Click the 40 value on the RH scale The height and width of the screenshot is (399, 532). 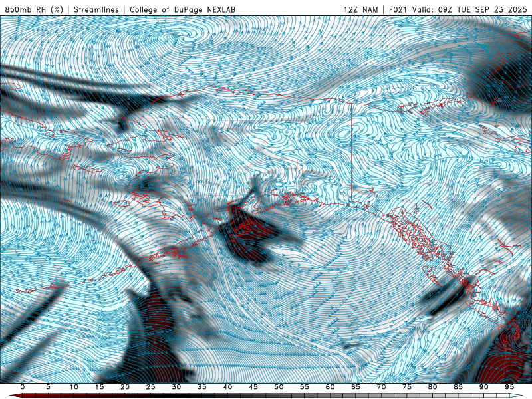227,387
